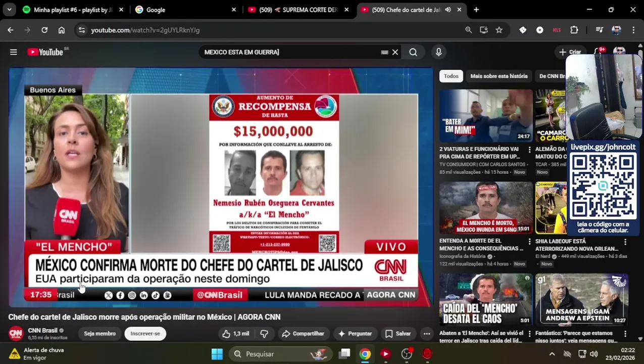Expand the tab search dropdown

point(9,10)
